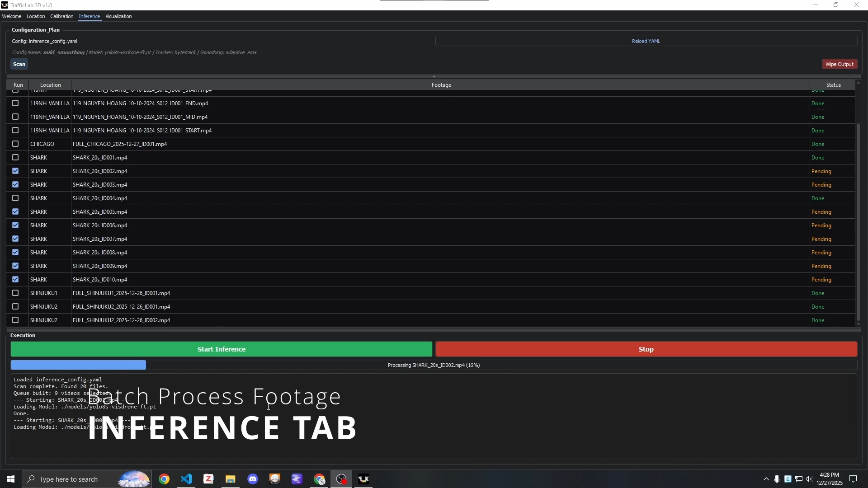The width and height of the screenshot is (868, 488).
Task: Open the Calibration tab
Action: click(61, 16)
